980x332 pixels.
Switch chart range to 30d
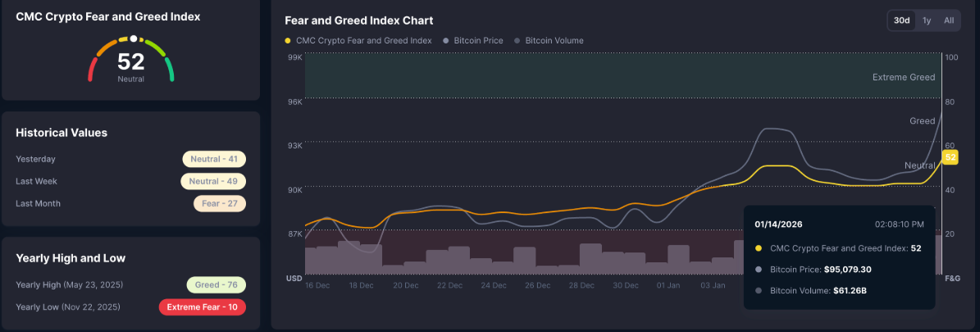(x=901, y=20)
